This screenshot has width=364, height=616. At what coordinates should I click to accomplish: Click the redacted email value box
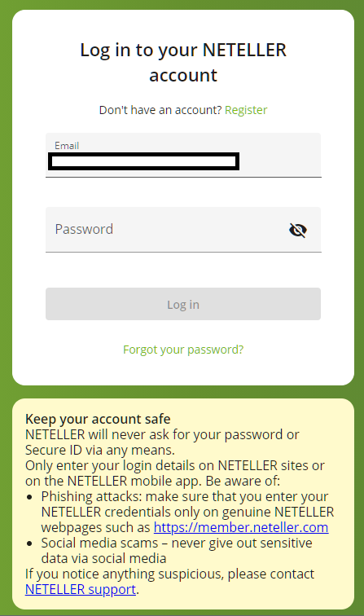[143, 161]
